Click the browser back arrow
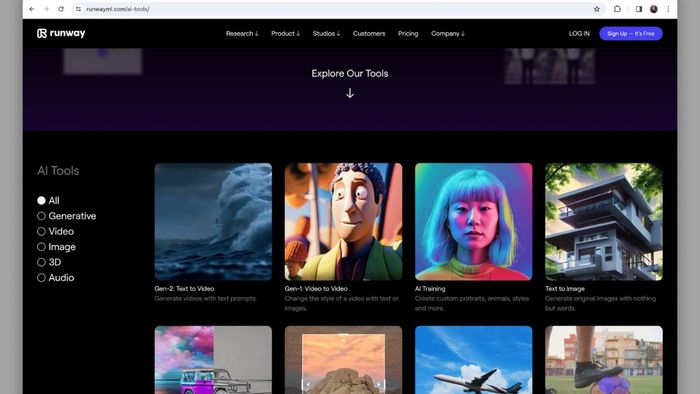Screen dimensions: 700x394 [x=32, y=9]
